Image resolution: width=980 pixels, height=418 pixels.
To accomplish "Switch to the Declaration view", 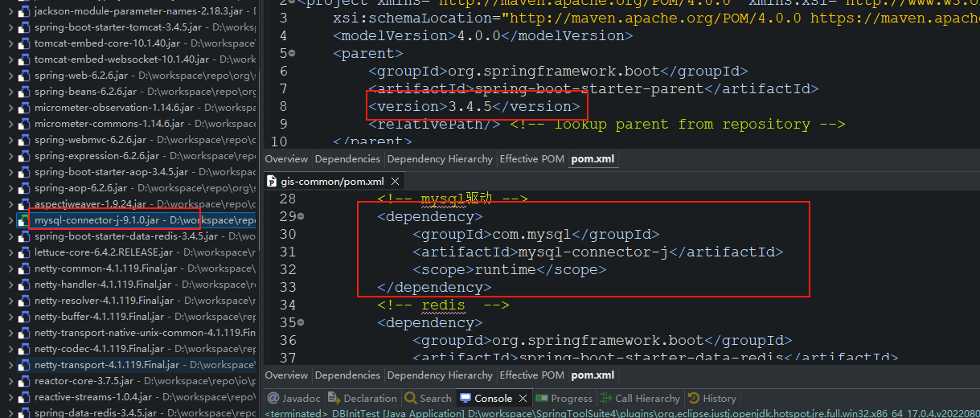I will tap(363, 398).
